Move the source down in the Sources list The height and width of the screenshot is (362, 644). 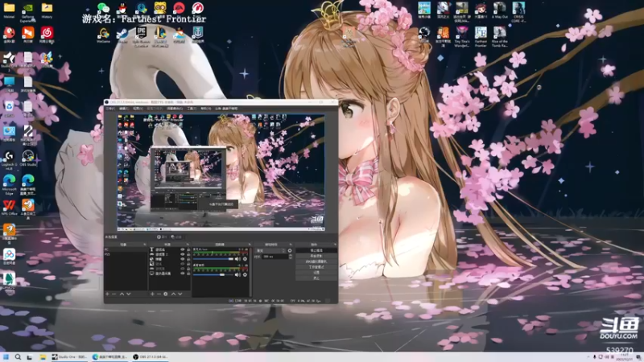pyautogui.click(x=180, y=294)
